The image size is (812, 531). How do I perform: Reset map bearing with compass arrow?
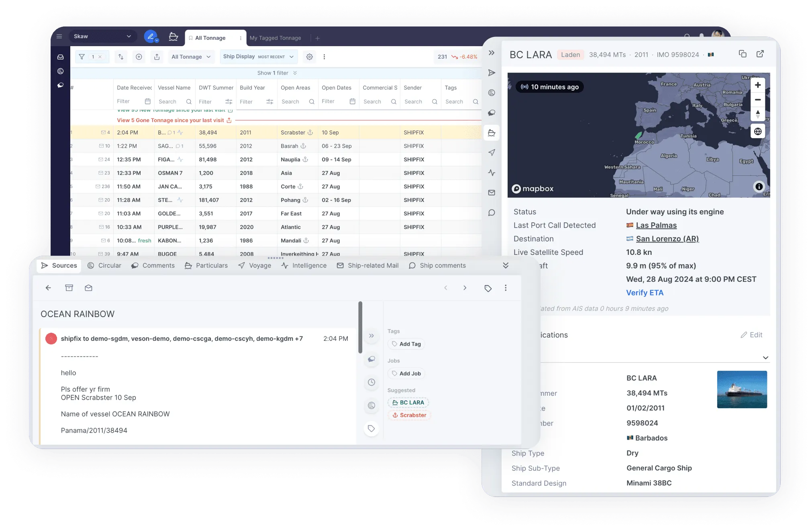tap(757, 114)
